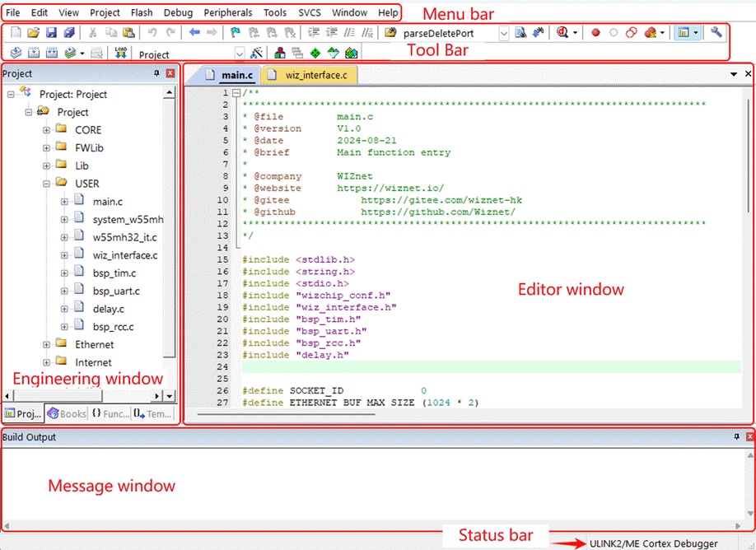
Task: Open the SVCS menu
Action: (310, 12)
